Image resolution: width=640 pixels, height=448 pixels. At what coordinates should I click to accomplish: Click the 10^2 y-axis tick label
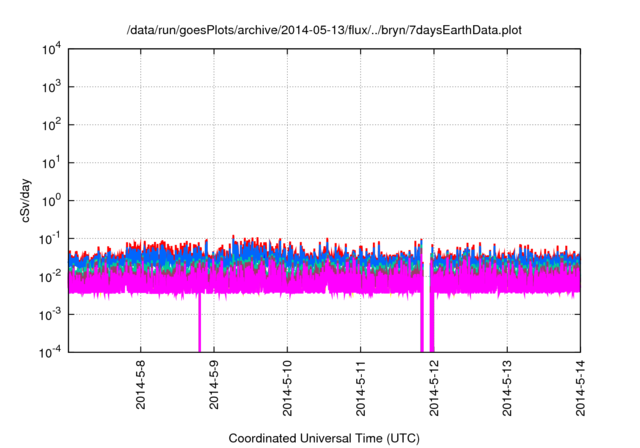point(50,125)
